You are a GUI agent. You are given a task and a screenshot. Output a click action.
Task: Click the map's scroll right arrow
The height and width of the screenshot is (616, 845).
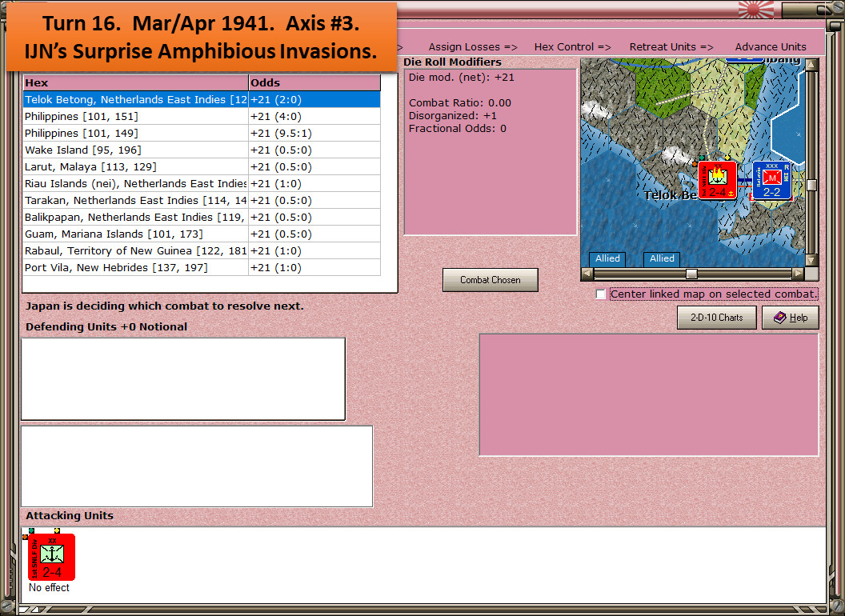798,274
